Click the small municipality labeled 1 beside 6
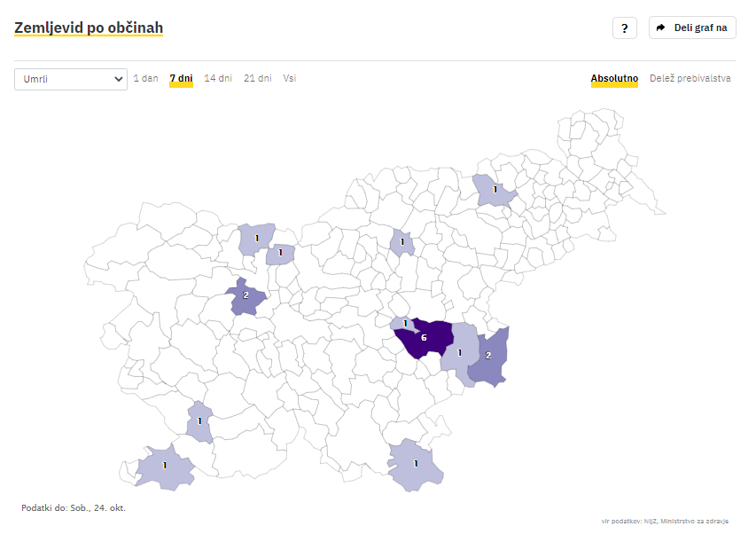This screenshot has width=756, height=542. pyautogui.click(x=403, y=323)
